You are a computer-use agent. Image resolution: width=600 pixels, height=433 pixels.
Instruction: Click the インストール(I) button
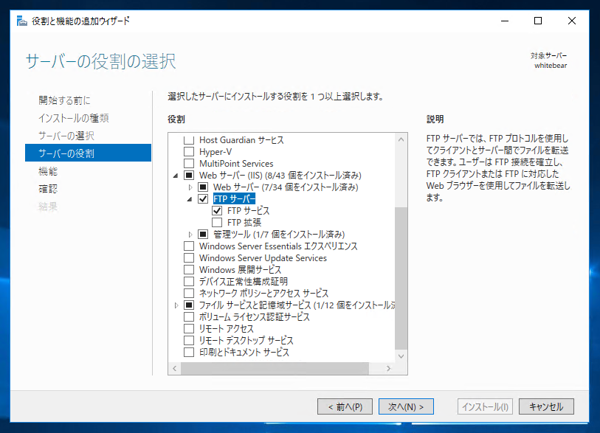click(x=485, y=407)
